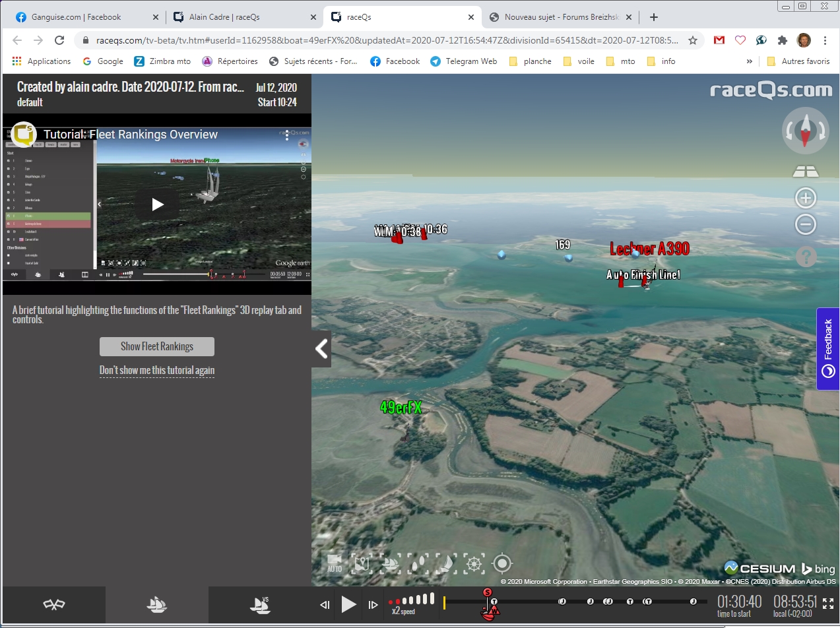
Task: Open the map help question mark
Action: tap(806, 257)
